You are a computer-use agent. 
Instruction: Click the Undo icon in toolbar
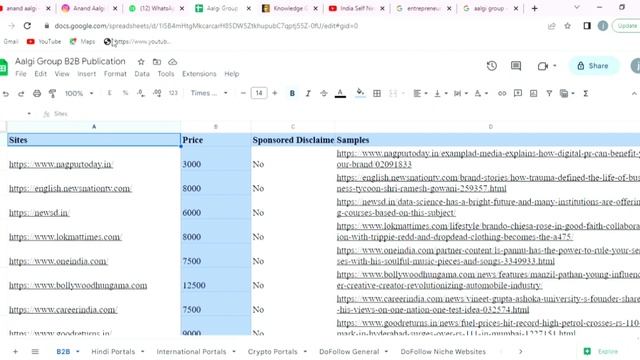tap(6, 93)
